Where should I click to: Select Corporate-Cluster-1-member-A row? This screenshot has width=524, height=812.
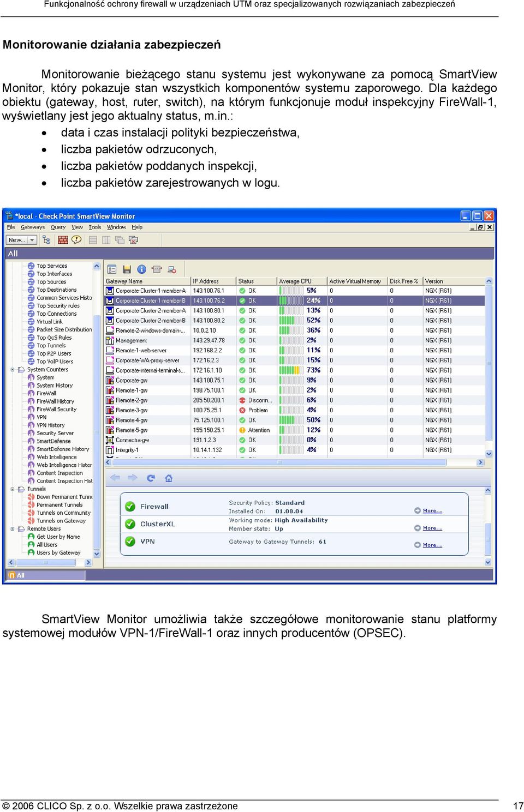tap(295, 291)
